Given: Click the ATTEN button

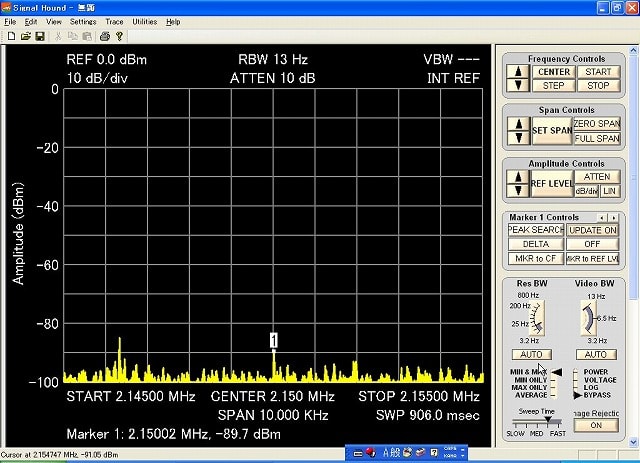Looking at the screenshot, I should point(597,177).
